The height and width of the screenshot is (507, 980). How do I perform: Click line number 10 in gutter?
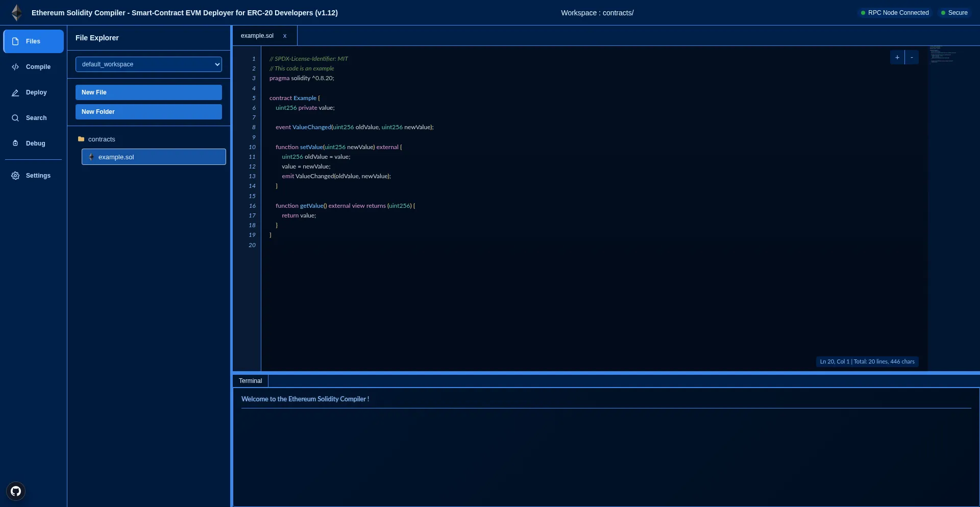pos(252,147)
